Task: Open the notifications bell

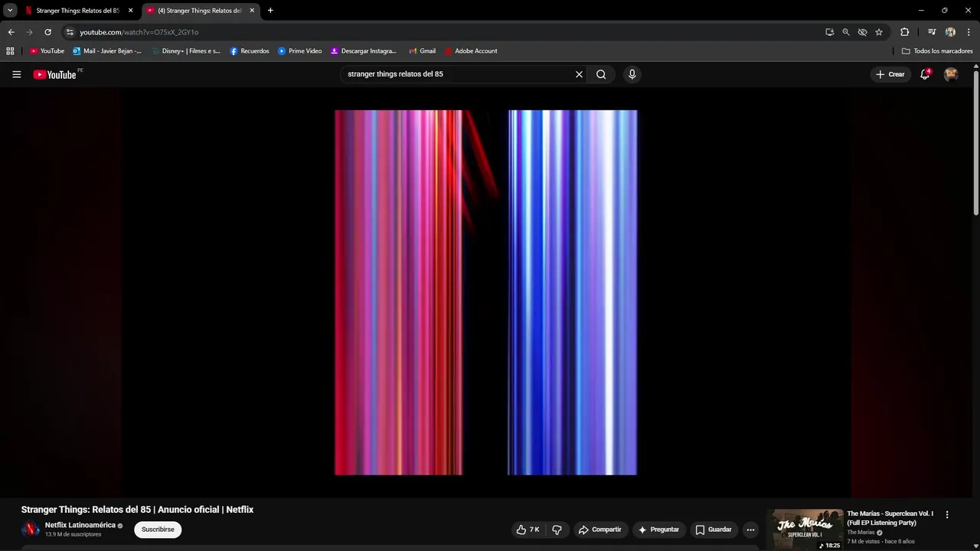Action: click(x=925, y=74)
